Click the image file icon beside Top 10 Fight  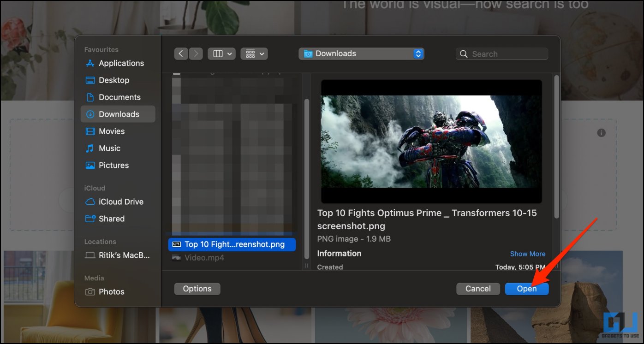[176, 244]
